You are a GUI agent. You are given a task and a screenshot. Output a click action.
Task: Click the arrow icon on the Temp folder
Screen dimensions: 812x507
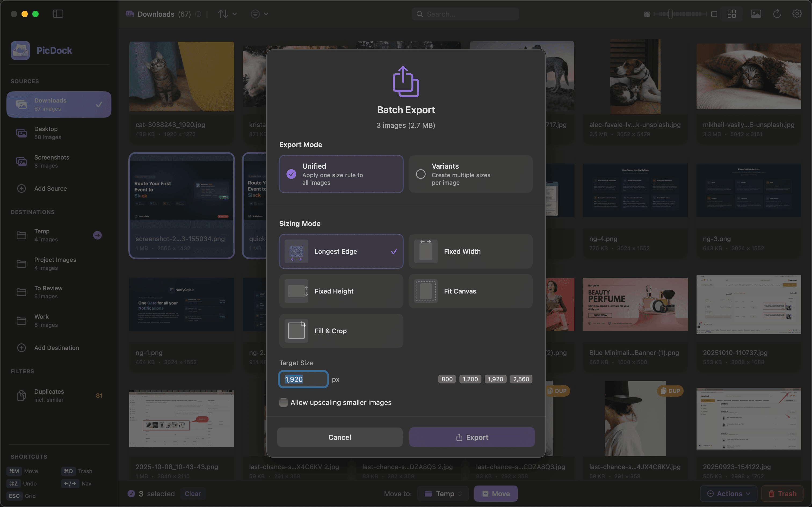(97, 235)
